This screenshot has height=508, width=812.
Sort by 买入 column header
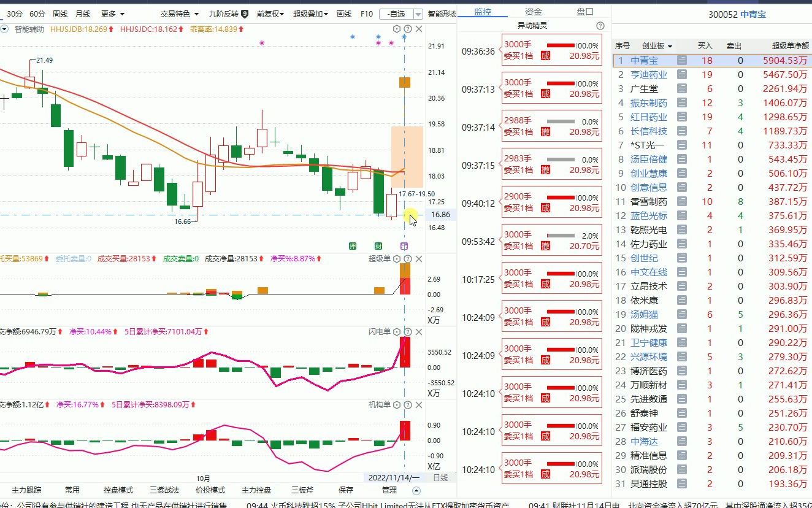705,46
